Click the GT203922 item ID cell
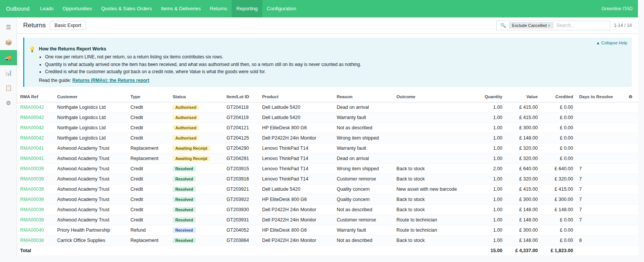The height and width of the screenshot is (262, 644). pyautogui.click(x=238, y=199)
